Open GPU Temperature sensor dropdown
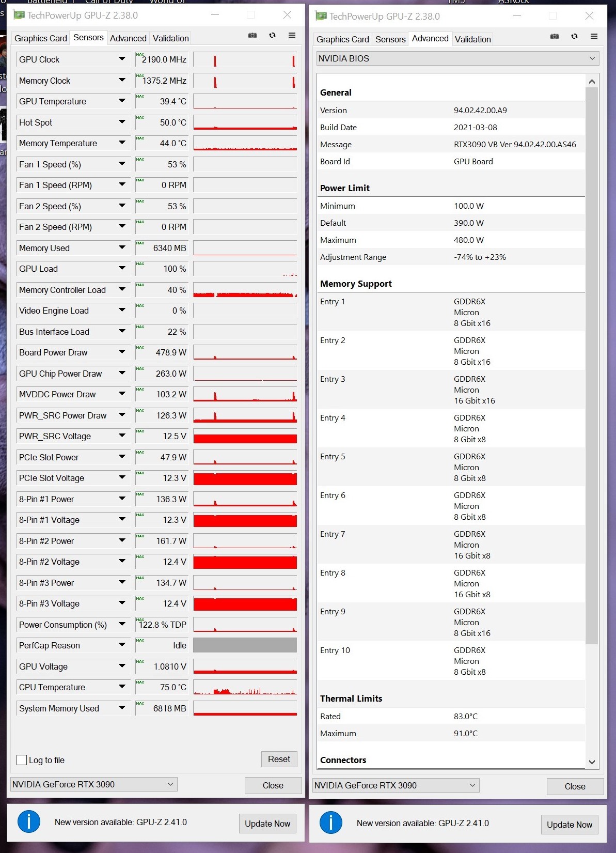 click(x=122, y=101)
